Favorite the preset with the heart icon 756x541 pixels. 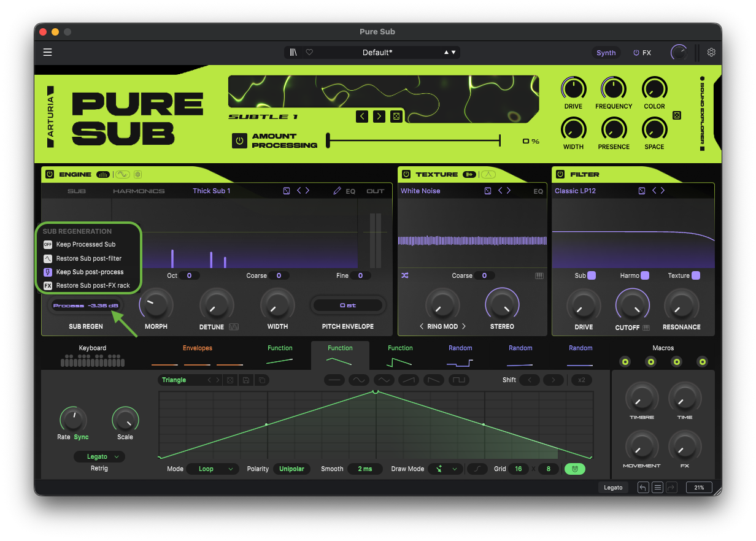click(309, 52)
